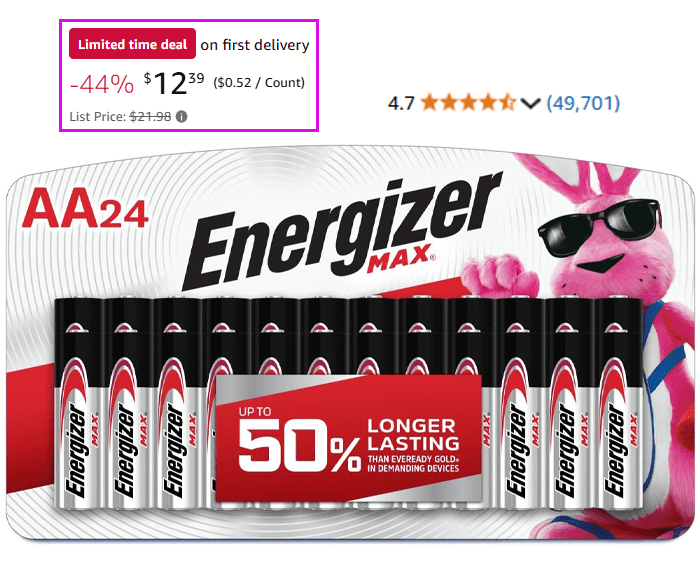Click the 'on first delivery' text

click(x=255, y=45)
